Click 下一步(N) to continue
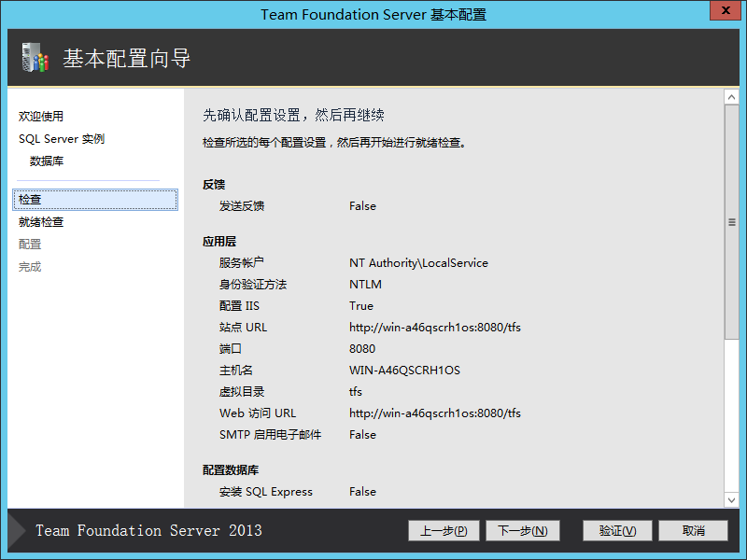 point(523,530)
